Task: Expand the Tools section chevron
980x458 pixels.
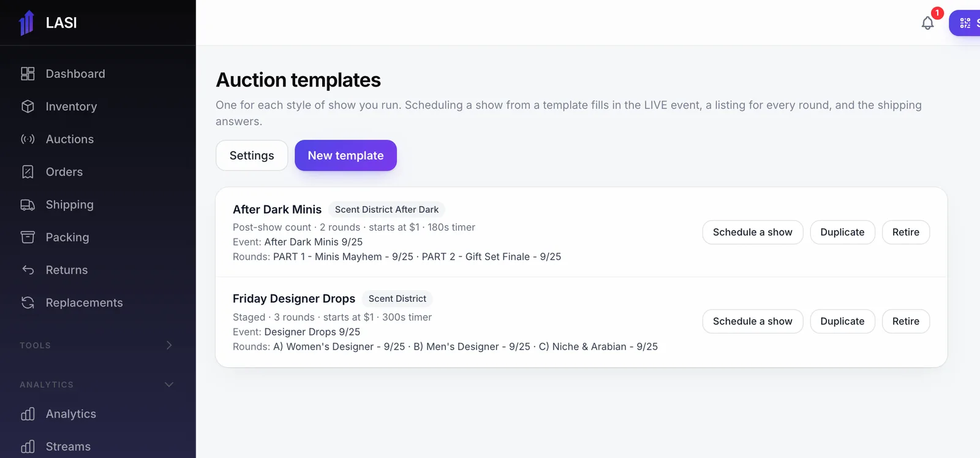Action: [x=169, y=345]
